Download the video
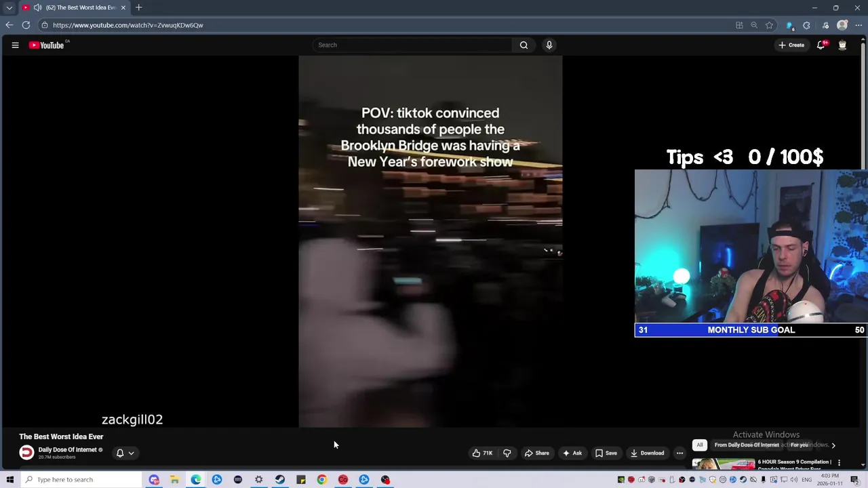Screen dimensions: 868x488 (x=647, y=453)
